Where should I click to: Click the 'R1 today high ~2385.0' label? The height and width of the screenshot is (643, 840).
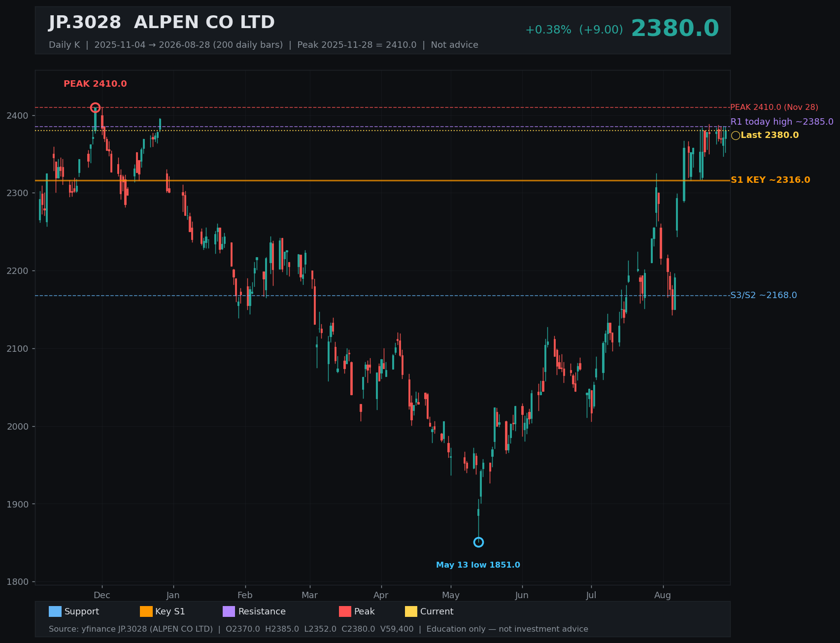782,122
